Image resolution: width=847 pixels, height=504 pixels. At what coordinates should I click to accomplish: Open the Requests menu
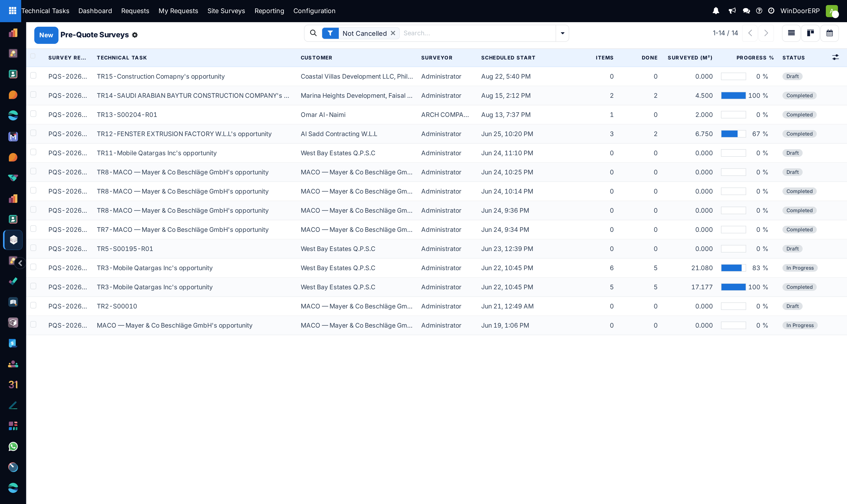point(135,11)
